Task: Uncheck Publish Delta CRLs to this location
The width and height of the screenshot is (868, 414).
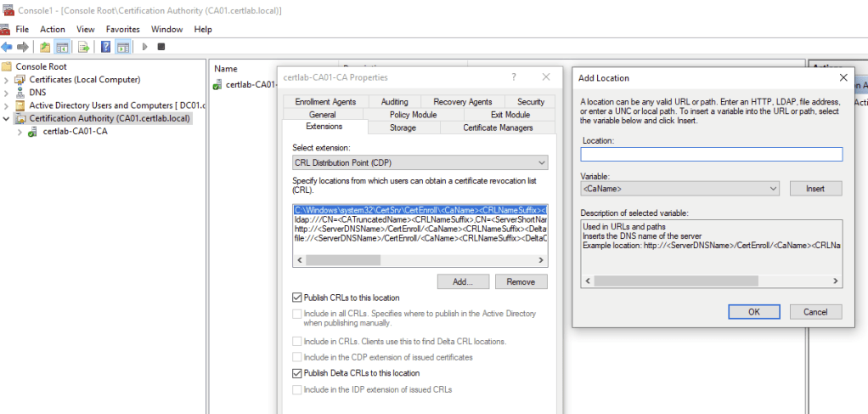Action: click(296, 373)
